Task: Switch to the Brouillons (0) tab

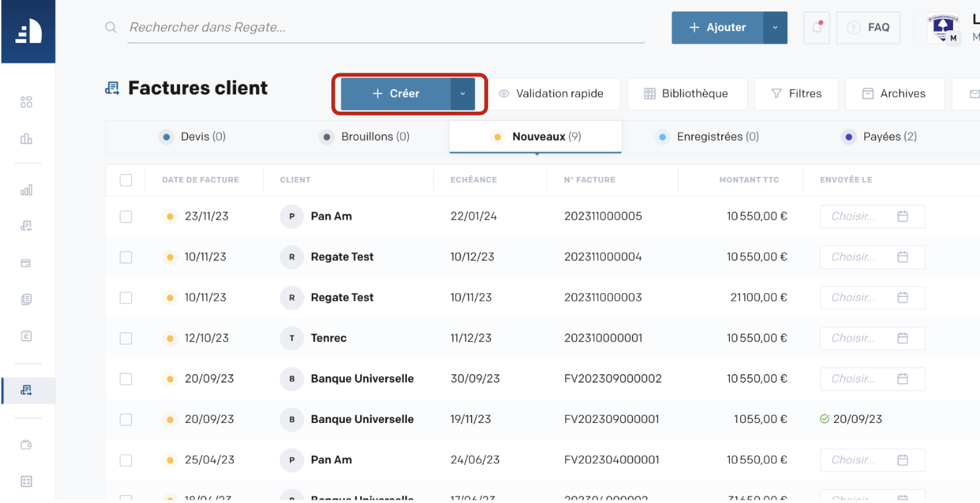Action: [x=365, y=137]
